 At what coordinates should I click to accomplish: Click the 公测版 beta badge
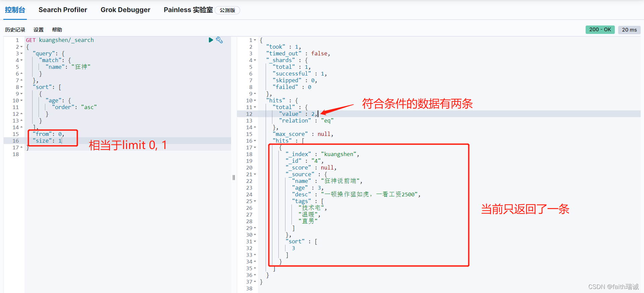tap(227, 10)
